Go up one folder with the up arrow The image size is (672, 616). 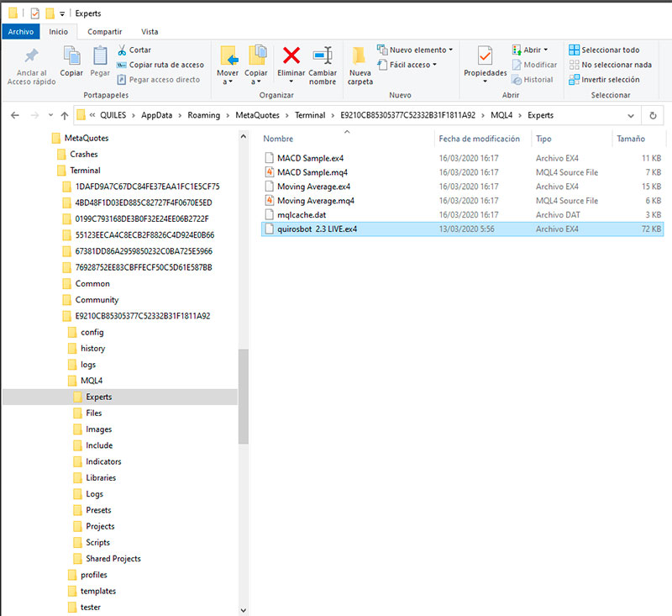[65, 115]
